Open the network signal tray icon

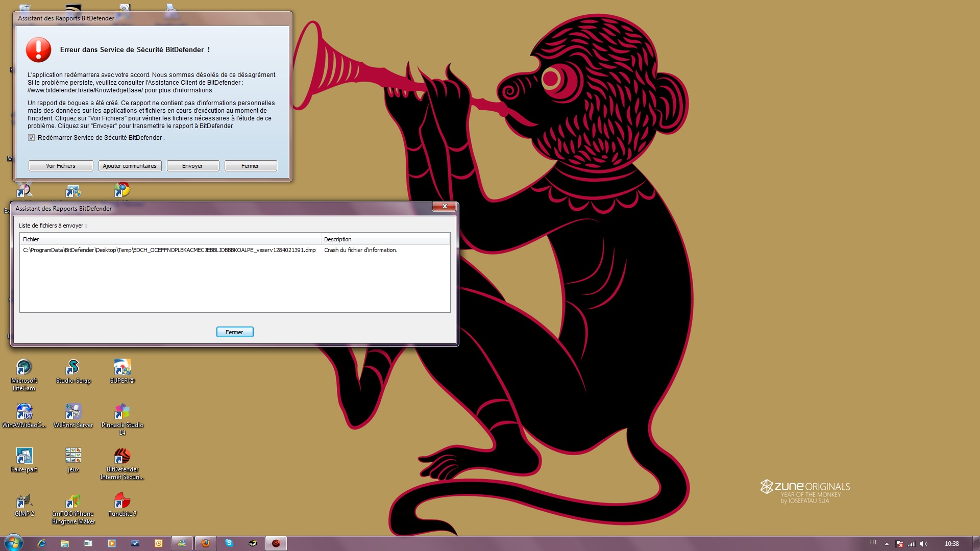[x=912, y=544]
